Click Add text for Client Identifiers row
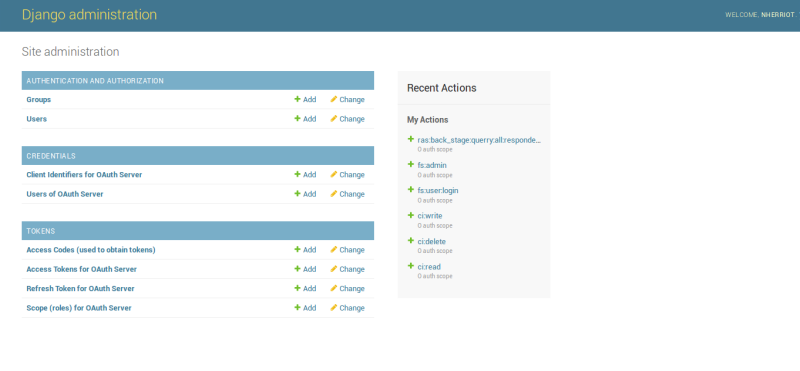This screenshot has width=800, height=371. point(310,175)
